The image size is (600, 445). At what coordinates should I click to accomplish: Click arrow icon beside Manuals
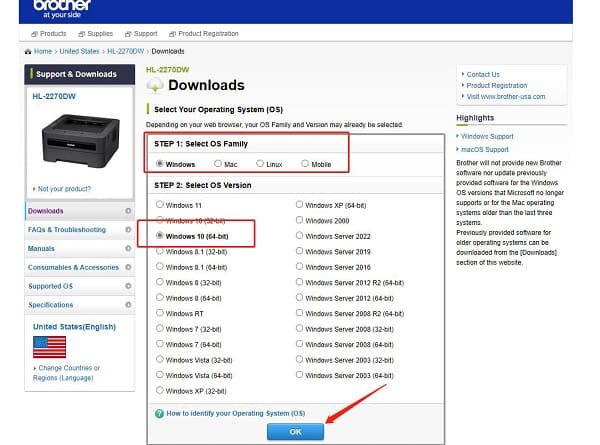pyautogui.click(x=128, y=248)
